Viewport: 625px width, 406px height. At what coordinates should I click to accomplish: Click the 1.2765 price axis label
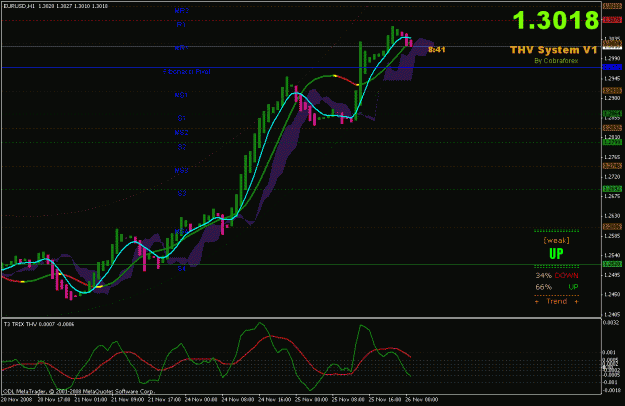click(x=612, y=157)
